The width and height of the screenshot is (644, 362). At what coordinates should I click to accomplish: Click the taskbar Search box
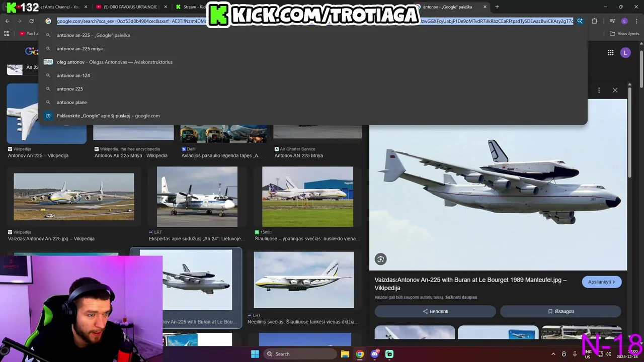coord(300,354)
